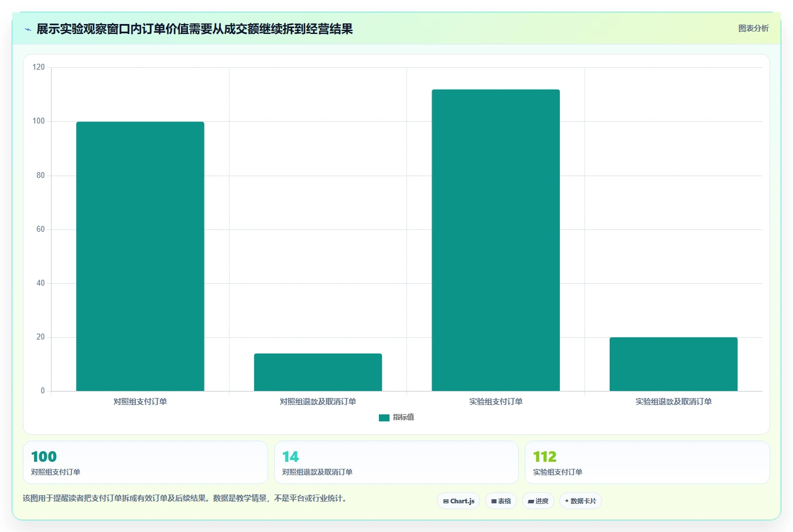Click the y-axis tick label 20
This screenshot has height=532, width=793.
pos(40,337)
